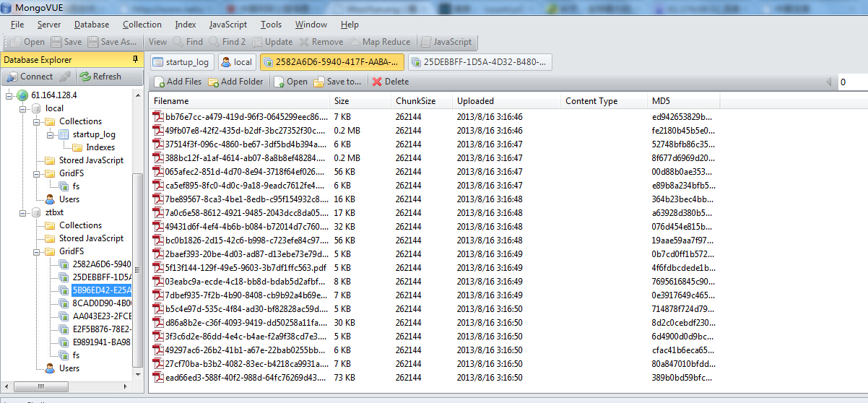Click the Refresh button in Database Explorer
This screenshot has height=403, width=868.
point(100,77)
